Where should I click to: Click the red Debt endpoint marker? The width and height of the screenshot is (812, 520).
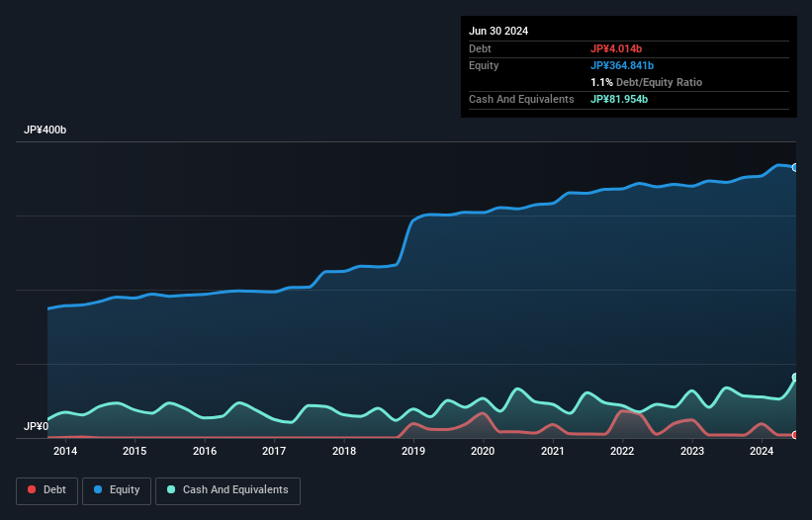(794, 435)
